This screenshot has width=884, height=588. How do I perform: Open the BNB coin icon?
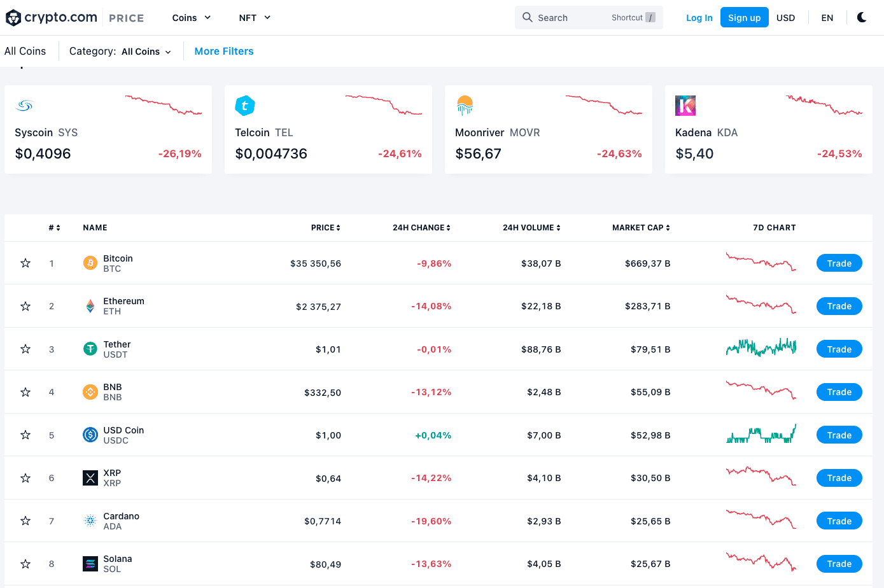[x=90, y=392]
